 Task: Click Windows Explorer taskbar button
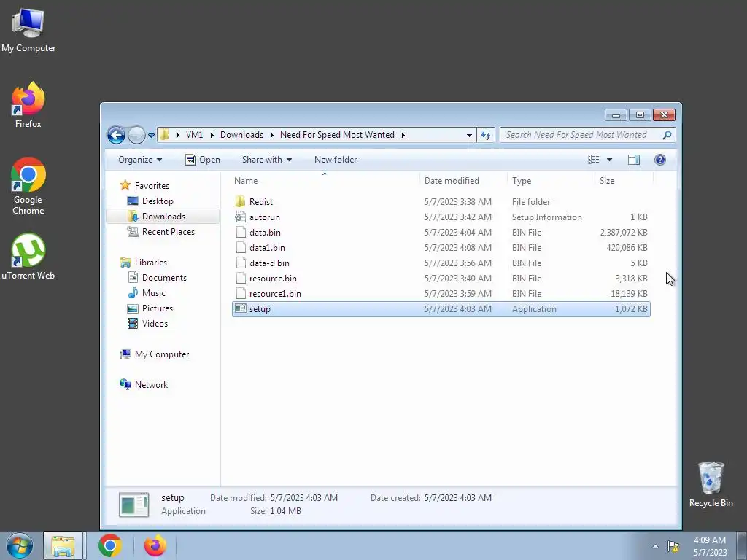coord(64,545)
